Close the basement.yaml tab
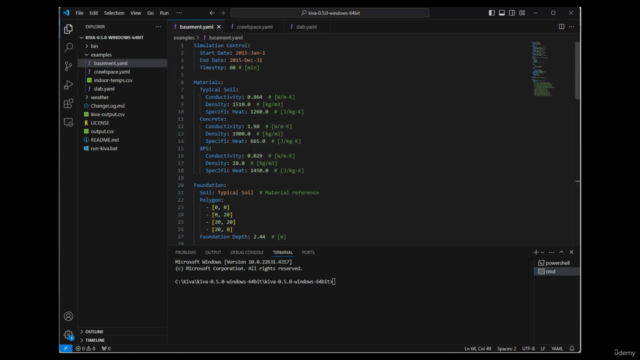640x360 pixels. [219, 27]
